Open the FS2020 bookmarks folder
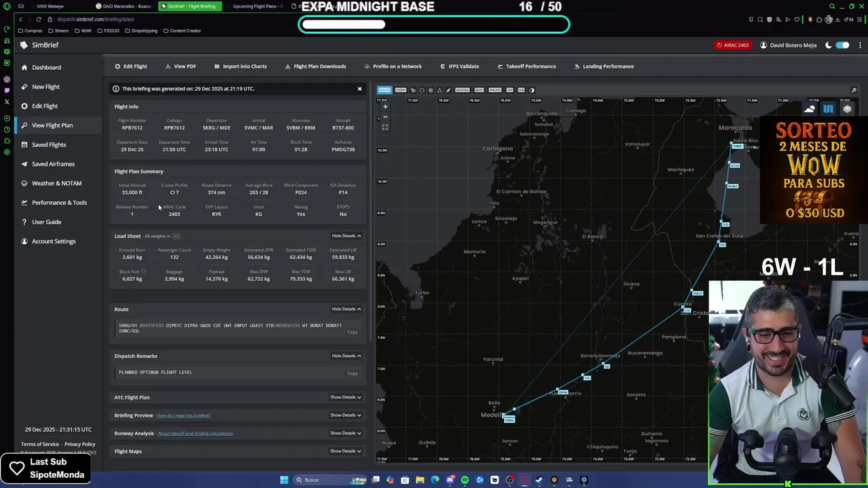This screenshot has width=868, height=488. point(108,30)
